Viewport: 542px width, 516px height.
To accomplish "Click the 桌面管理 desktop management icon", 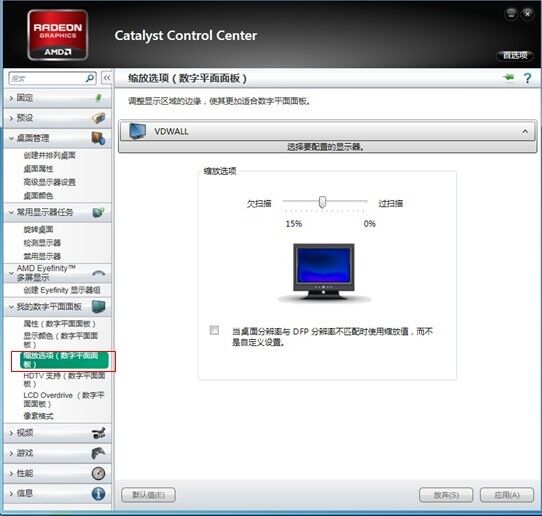I will point(99,138).
